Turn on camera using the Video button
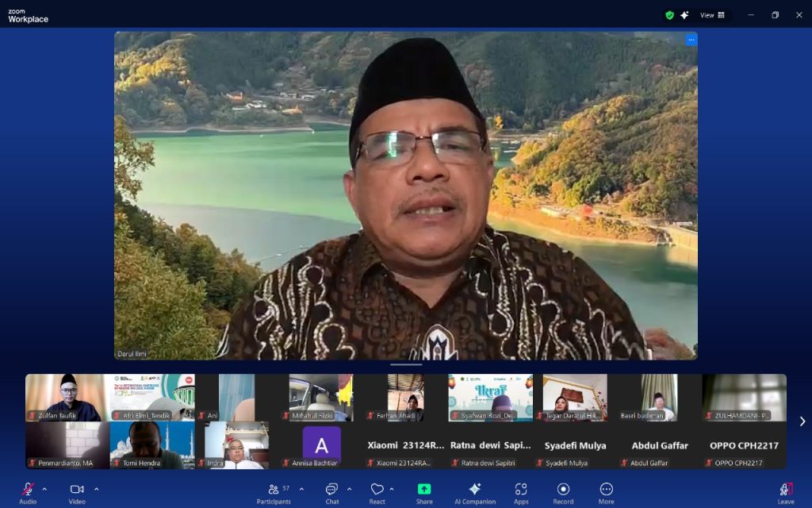Screen dimensions: 812x508 click(77, 490)
